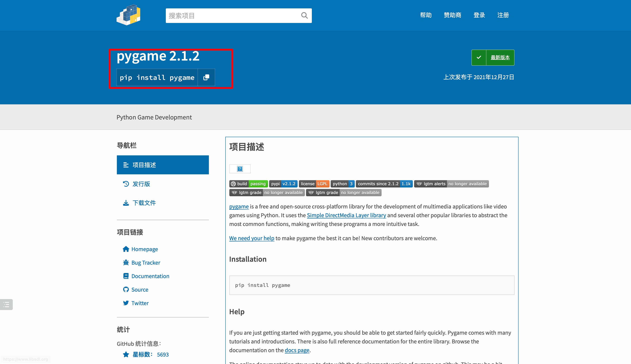
Task: Click the star icon beside 星标数
Action: (126, 354)
